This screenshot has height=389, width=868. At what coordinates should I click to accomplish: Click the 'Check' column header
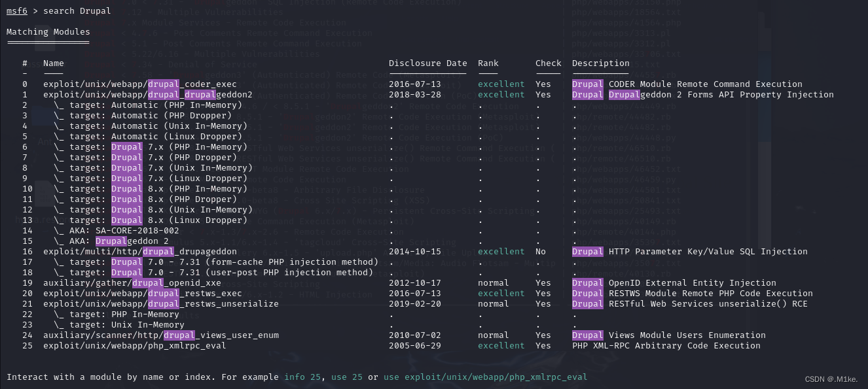(x=549, y=63)
